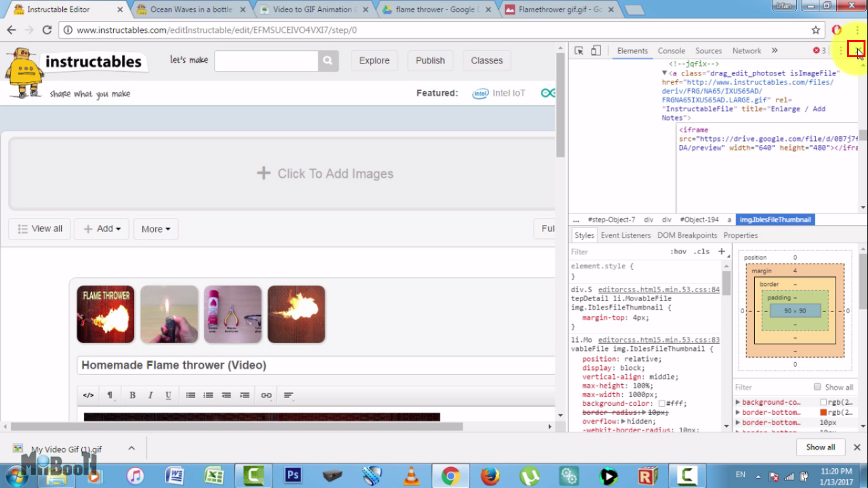
Task: Open the editorcss.html5.min.53.css:84 source link
Action: coord(659,290)
